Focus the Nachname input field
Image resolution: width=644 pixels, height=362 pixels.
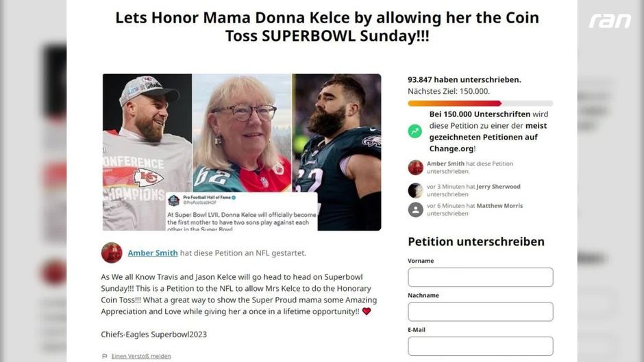click(480, 311)
